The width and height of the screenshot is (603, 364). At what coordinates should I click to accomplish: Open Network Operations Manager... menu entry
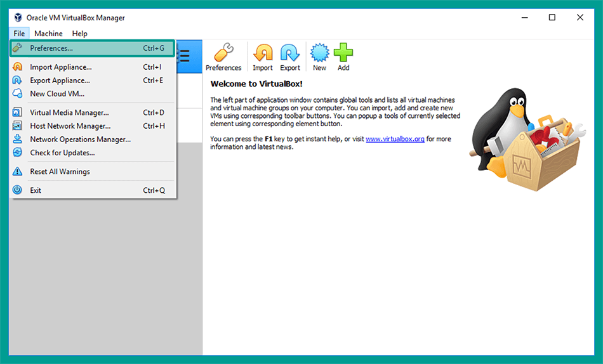pyautogui.click(x=92, y=139)
